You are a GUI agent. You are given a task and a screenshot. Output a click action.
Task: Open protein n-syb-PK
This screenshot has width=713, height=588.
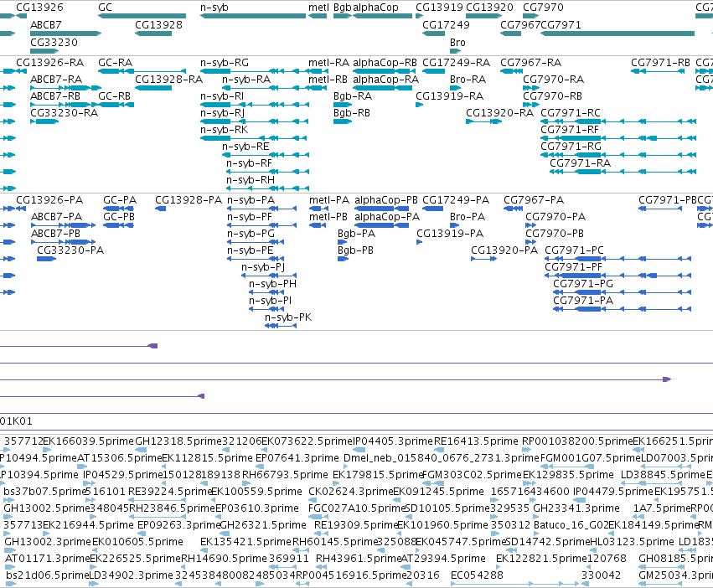tap(288, 317)
